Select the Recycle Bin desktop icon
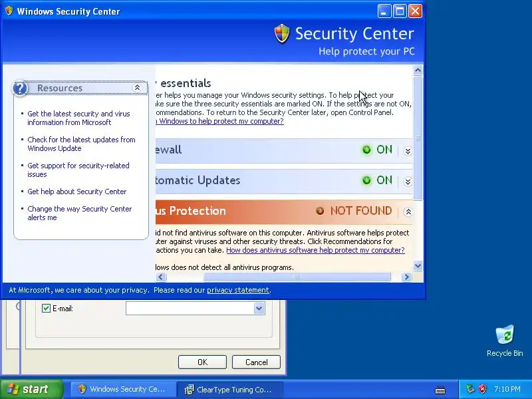The image size is (532, 399). pos(505,340)
